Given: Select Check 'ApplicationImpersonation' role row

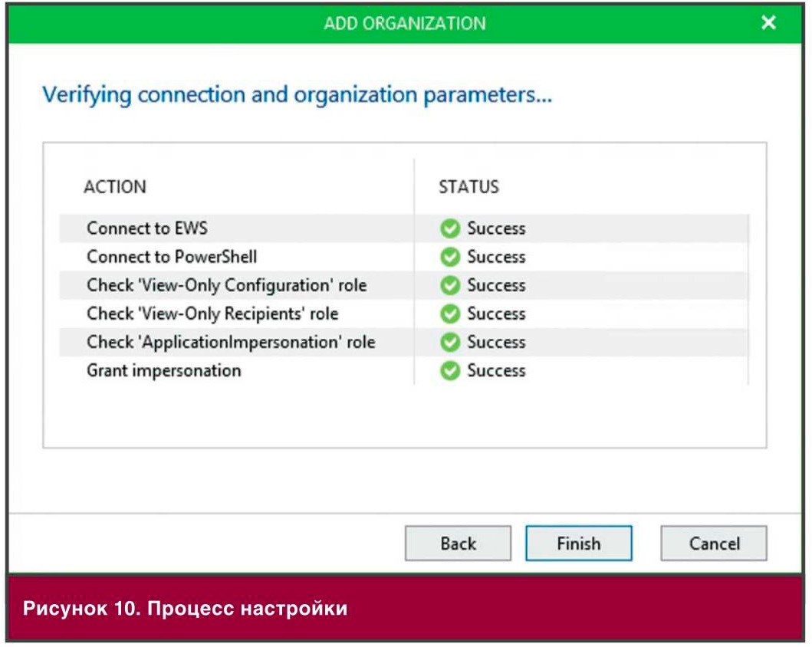Looking at the screenshot, I should point(404,342).
